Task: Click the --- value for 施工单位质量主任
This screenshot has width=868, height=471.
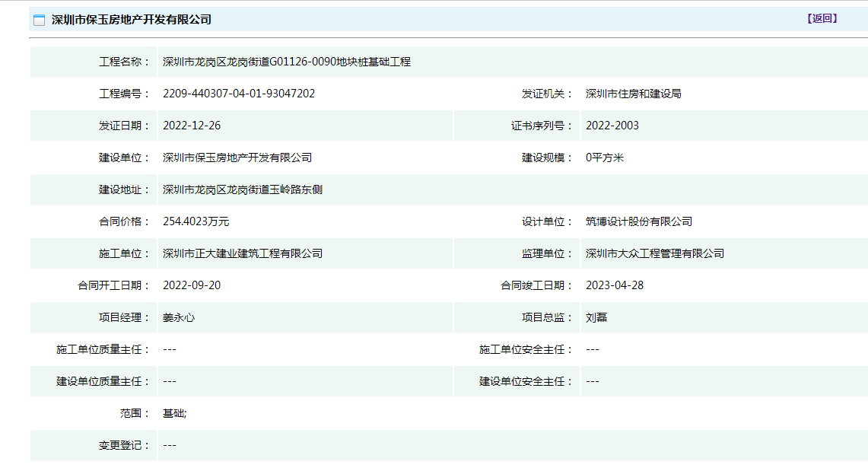Action: pyautogui.click(x=170, y=350)
